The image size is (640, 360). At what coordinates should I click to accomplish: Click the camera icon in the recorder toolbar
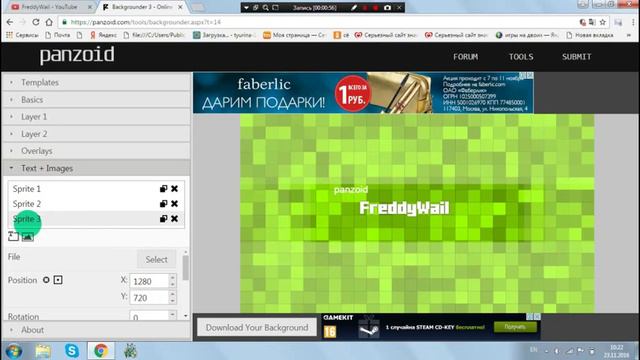coord(387,7)
